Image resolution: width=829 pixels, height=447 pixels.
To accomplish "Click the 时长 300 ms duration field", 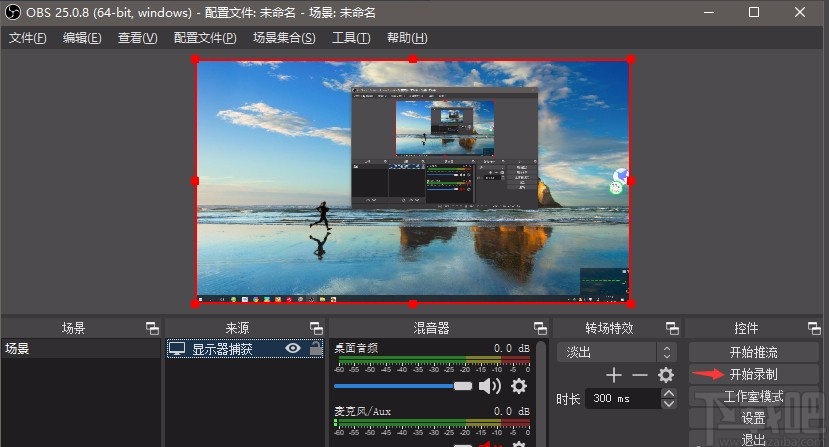I will pos(623,398).
